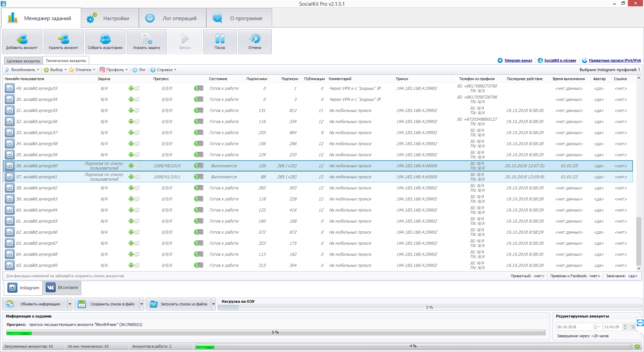Click the calendar icon in date field
The image size is (644, 352).
(x=595, y=327)
